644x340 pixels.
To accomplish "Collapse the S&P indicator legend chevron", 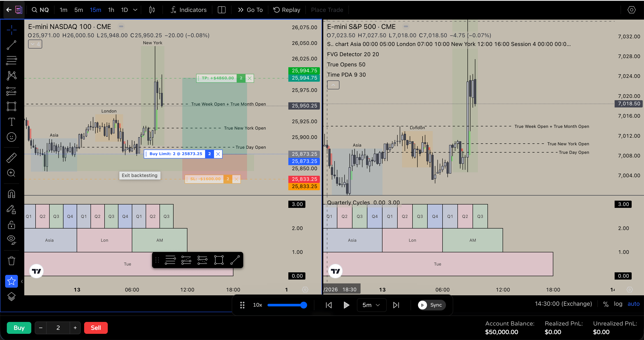I will coord(333,85).
